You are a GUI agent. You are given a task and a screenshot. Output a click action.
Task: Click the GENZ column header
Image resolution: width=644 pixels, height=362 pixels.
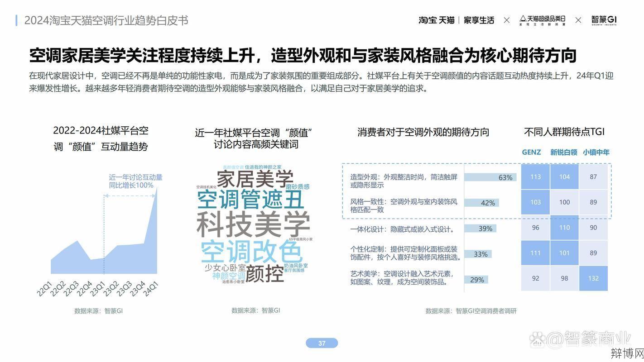tap(531, 152)
